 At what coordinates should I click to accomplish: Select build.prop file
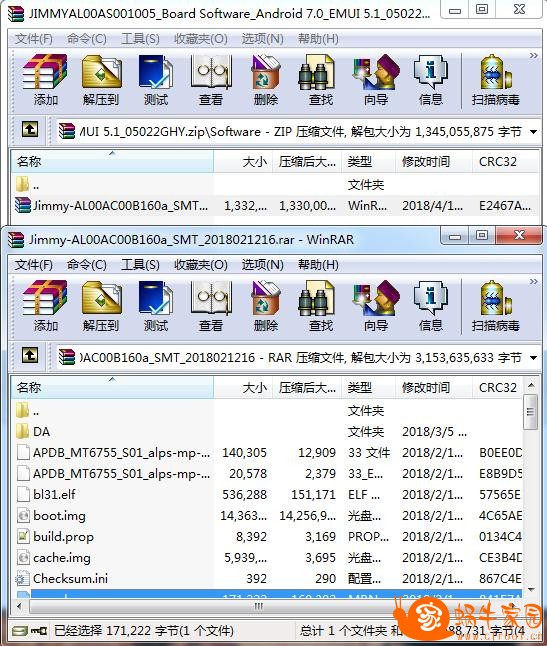[267, 536]
